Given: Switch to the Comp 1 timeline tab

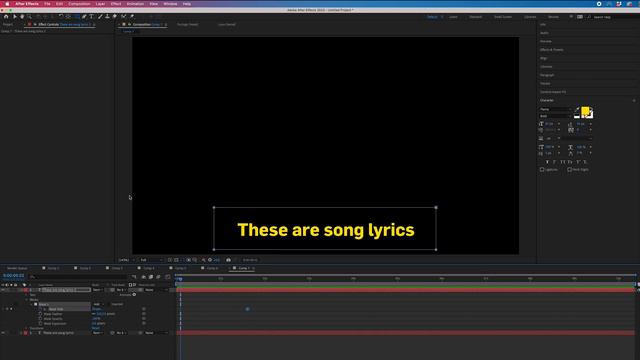Looking at the screenshot, I should coord(53,268).
